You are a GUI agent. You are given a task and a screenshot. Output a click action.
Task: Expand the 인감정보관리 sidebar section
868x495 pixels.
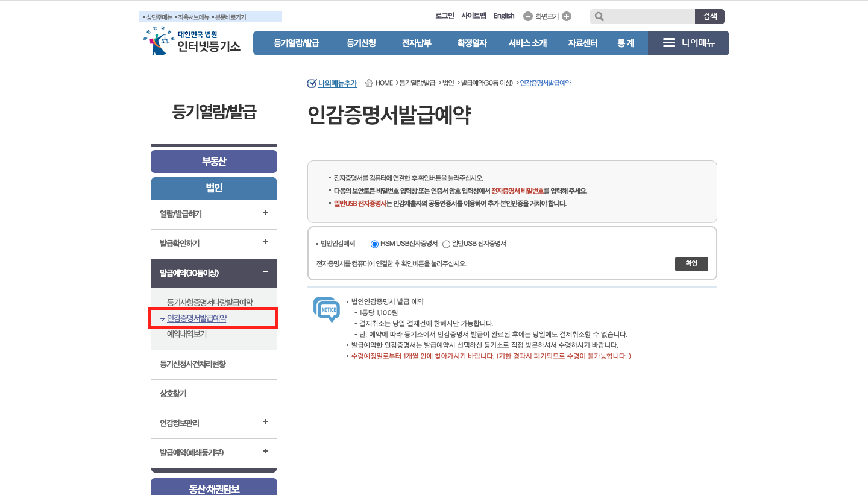click(x=265, y=423)
